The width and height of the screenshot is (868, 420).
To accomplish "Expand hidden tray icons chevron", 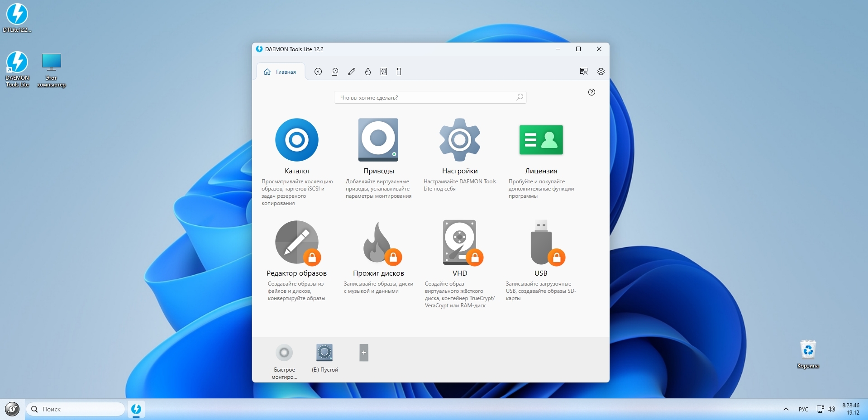I will pos(786,409).
